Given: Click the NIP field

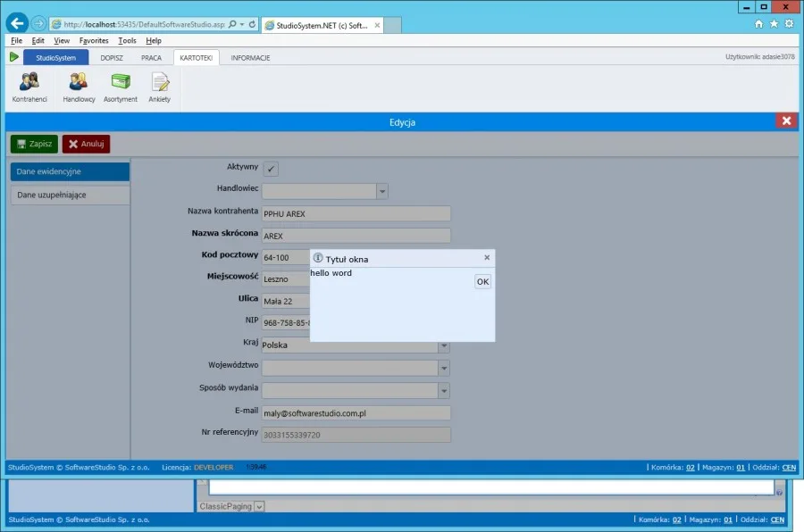Looking at the screenshot, I should click(286, 322).
